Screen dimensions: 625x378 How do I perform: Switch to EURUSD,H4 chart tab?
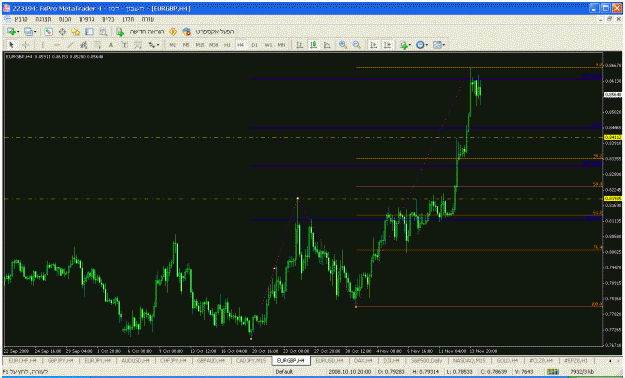click(x=329, y=360)
